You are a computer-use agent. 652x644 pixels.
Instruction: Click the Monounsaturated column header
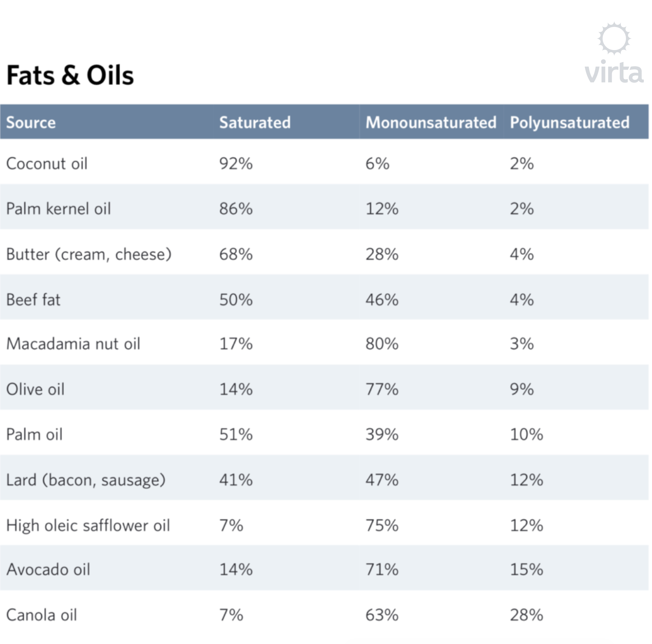click(431, 122)
